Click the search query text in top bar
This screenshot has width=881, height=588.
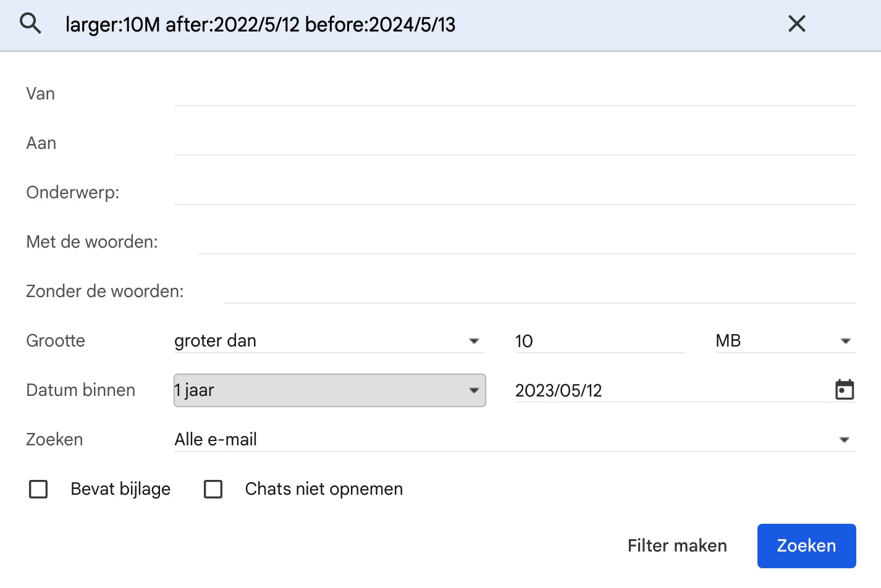click(x=260, y=25)
